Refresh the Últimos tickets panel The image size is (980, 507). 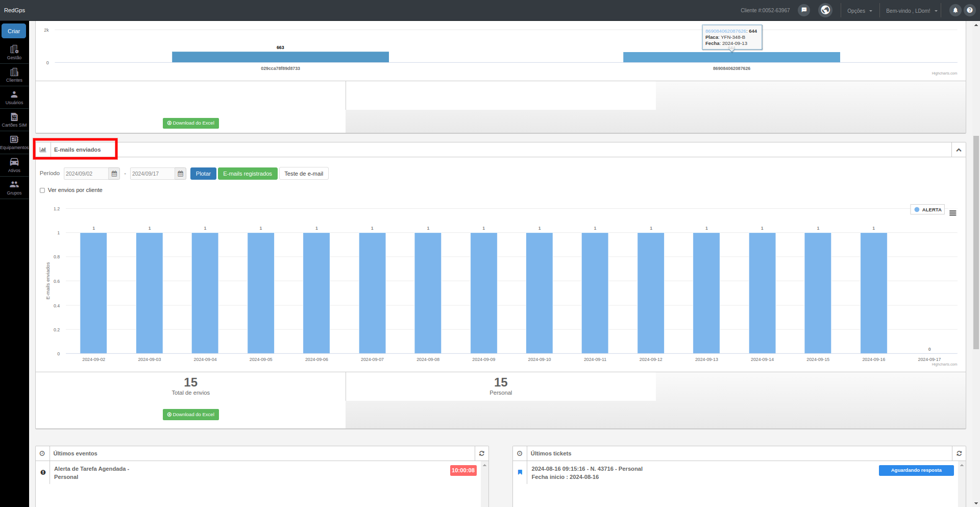pos(959,453)
